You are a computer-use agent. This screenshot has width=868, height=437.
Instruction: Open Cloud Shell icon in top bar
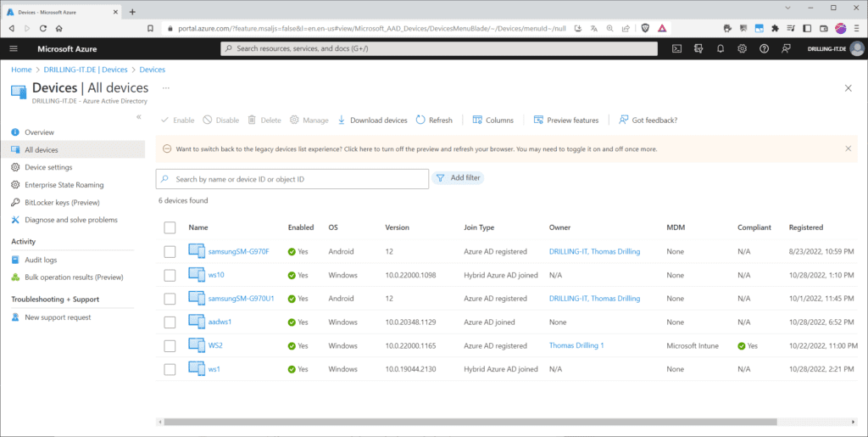(676, 48)
